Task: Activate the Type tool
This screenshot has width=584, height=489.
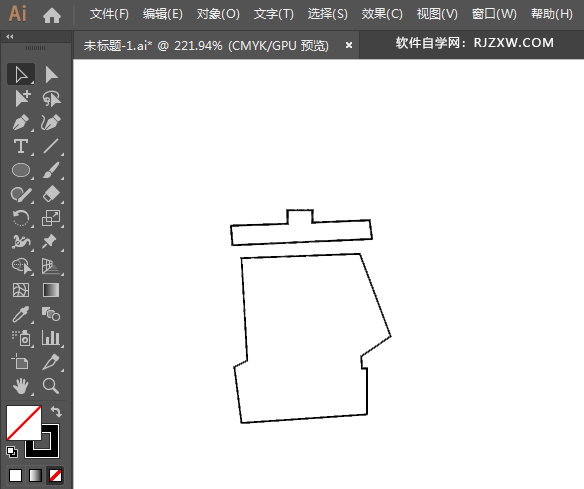Action: pos(21,146)
